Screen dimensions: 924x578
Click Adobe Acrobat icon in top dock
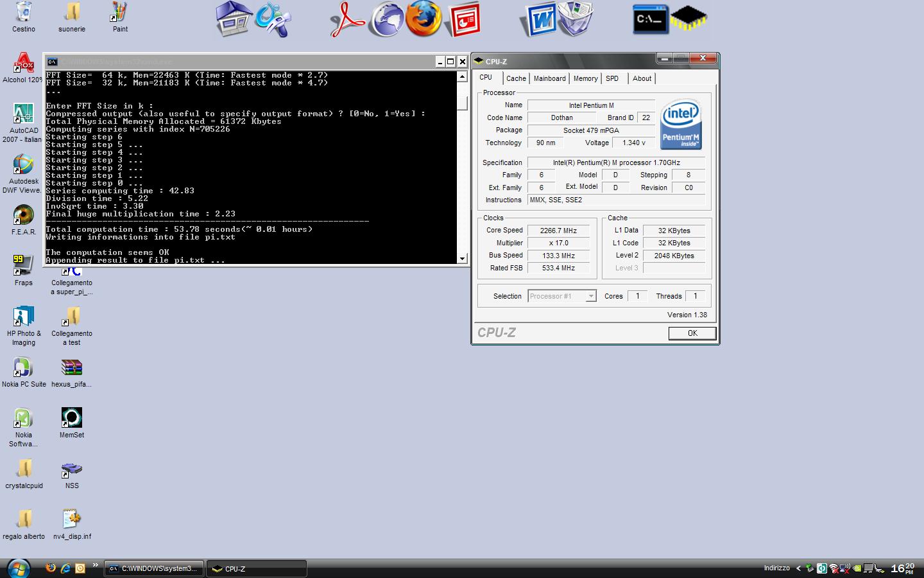tap(347, 19)
